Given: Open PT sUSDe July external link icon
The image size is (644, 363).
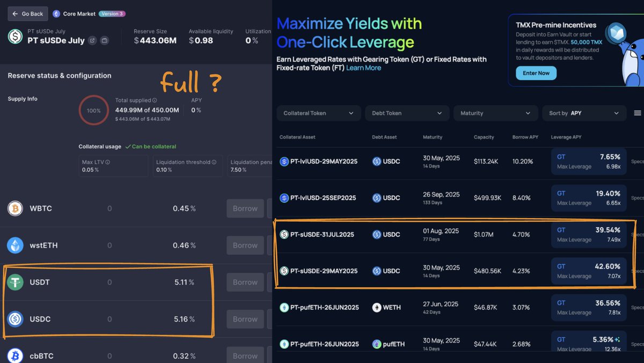Looking at the screenshot, I should (92, 40).
